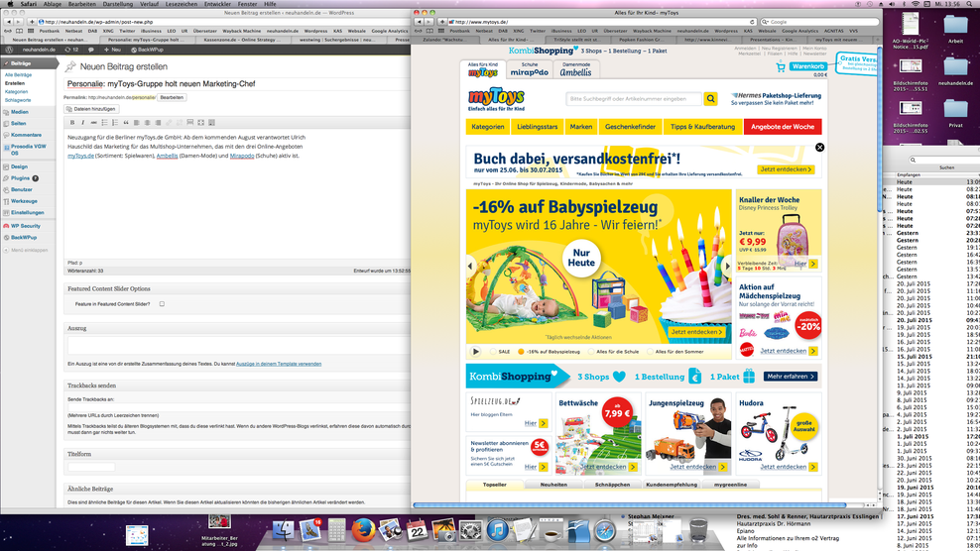Open System Preferences from the Dock
980x551 pixels.
tap(470, 530)
